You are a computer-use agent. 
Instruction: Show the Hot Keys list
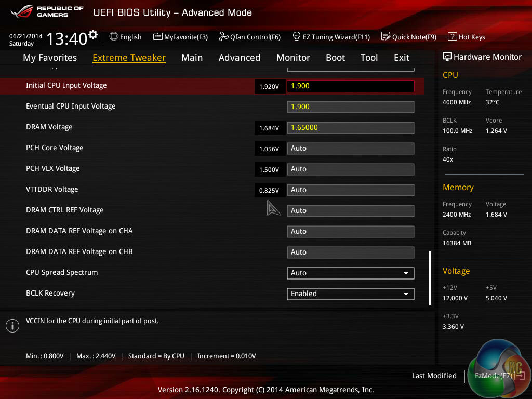pos(472,37)
